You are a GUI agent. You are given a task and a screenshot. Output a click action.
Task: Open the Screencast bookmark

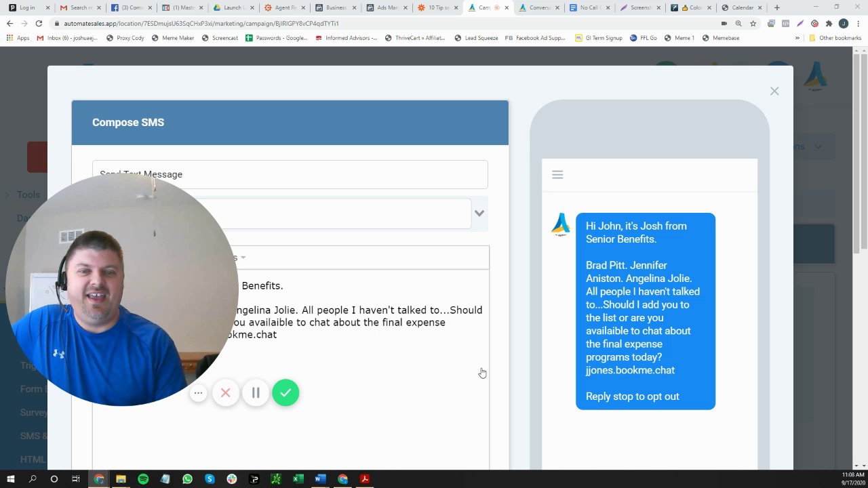pyautogui.click(x=220, y=38)
